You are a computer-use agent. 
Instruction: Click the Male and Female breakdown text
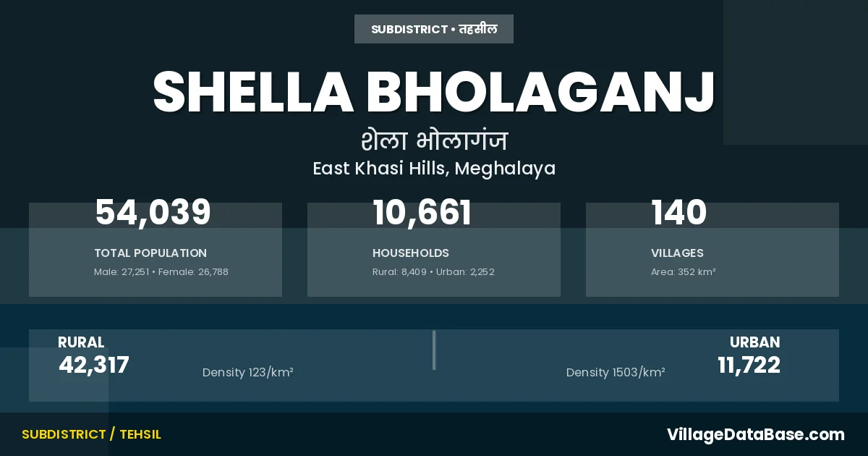tap(161, 272)
